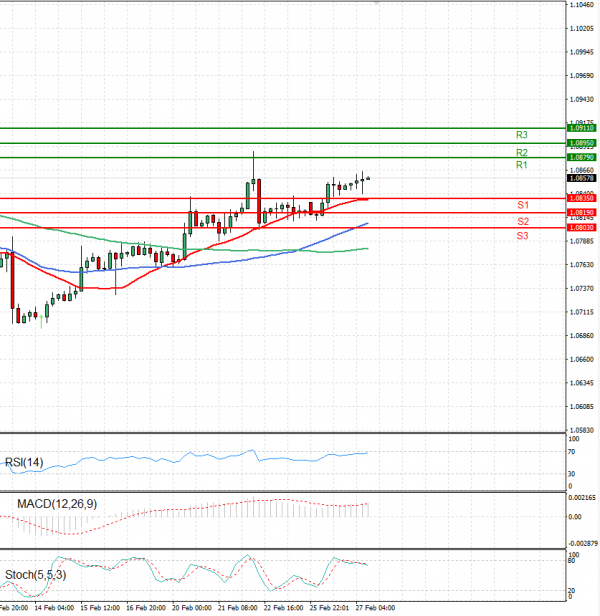This screenshot has width=600, height=616.
Task: Click the 1.06600 price axis value
Action: [582, 359]
